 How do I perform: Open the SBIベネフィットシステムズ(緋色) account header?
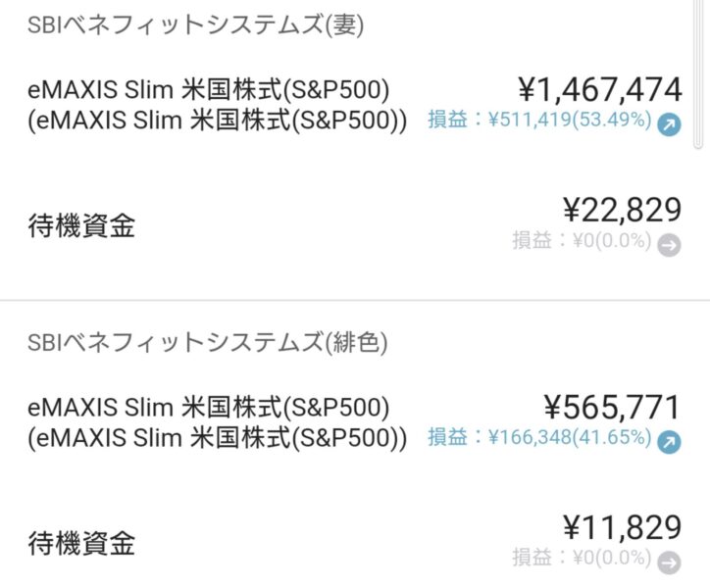208,342
